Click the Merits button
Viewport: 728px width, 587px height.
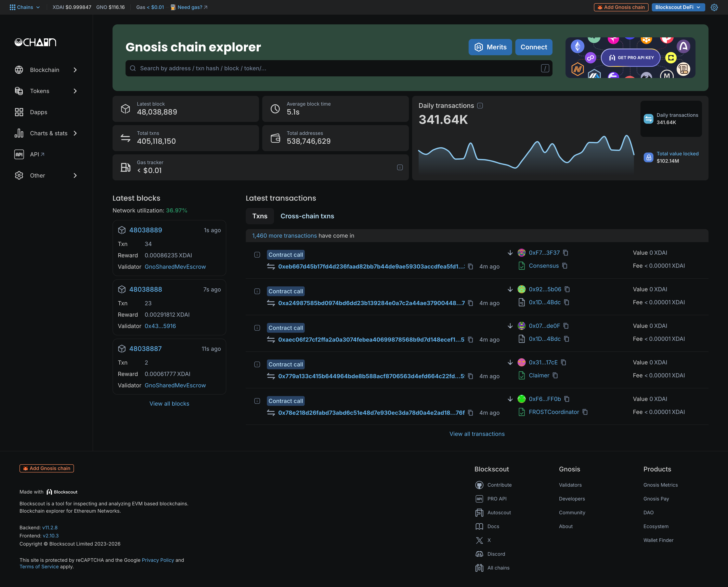pyautogui.click(x=490, y=47)
